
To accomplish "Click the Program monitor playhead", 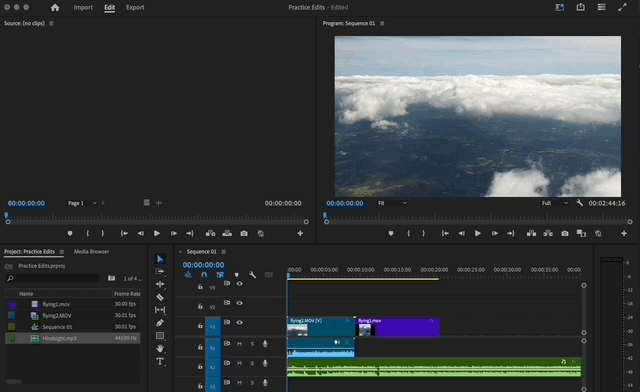I will (325, 216).
